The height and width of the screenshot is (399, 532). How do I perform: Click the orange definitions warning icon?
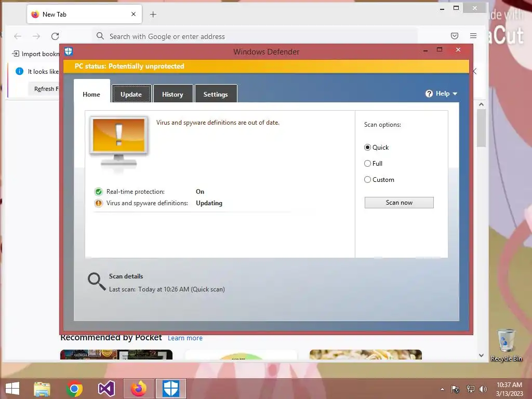[x=98, y=203]
